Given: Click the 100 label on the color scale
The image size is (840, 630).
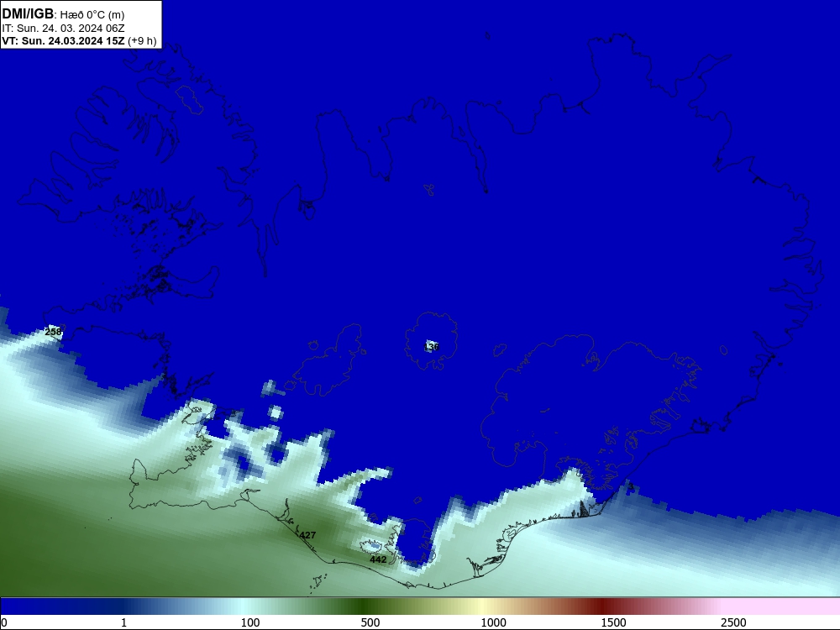Looking at the screenshot, I should [x=250, y=622].
